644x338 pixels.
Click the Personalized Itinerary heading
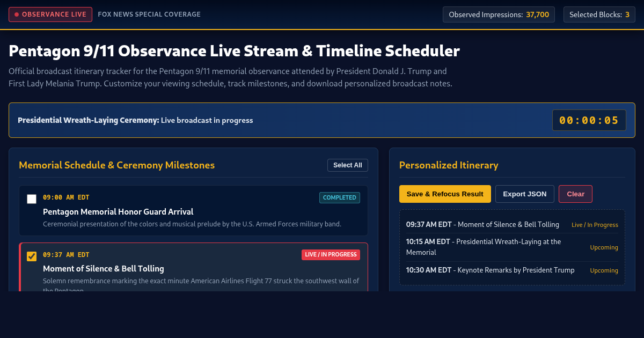[449, 165]
